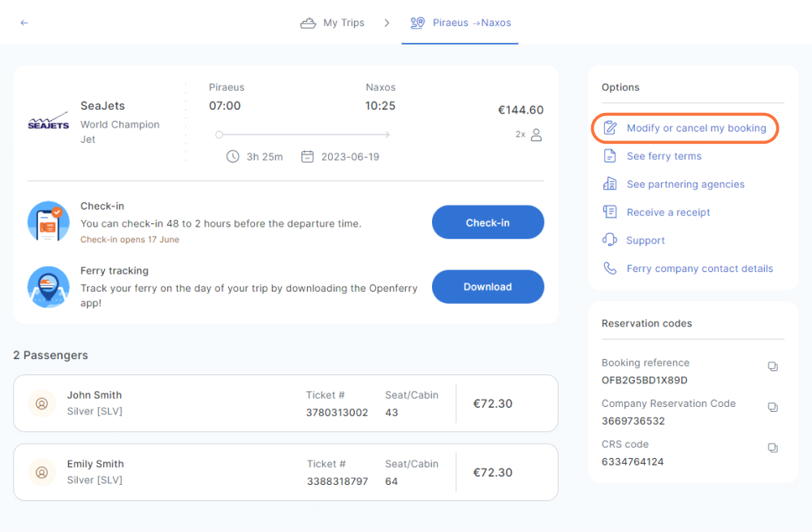This screenshot has height=532, width=812.
Task: Open Ferry company contact details link
Action: 700,268
